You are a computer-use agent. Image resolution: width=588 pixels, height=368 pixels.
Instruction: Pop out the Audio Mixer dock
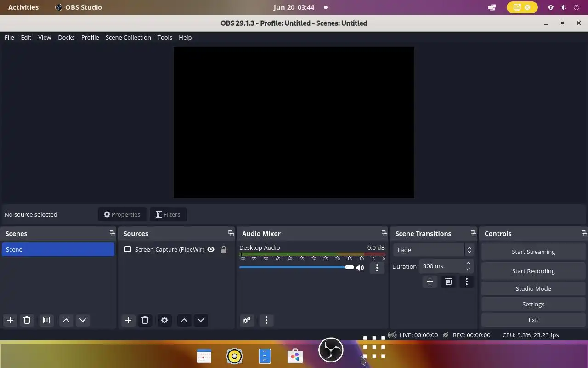(384, 233)
